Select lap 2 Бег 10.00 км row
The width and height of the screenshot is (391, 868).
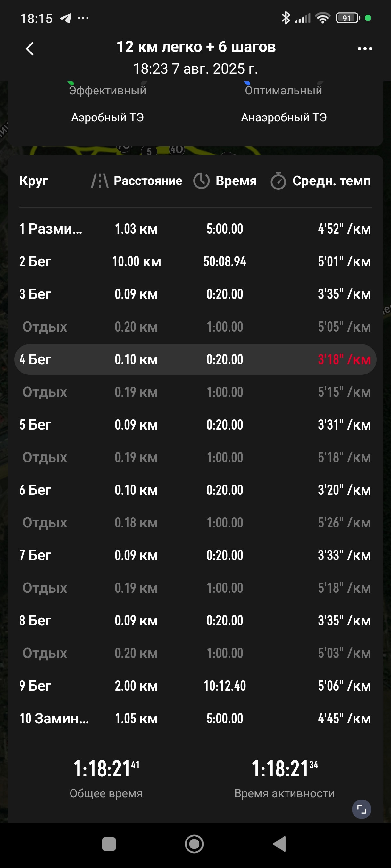pyautogui.click(x=195, y=261)
